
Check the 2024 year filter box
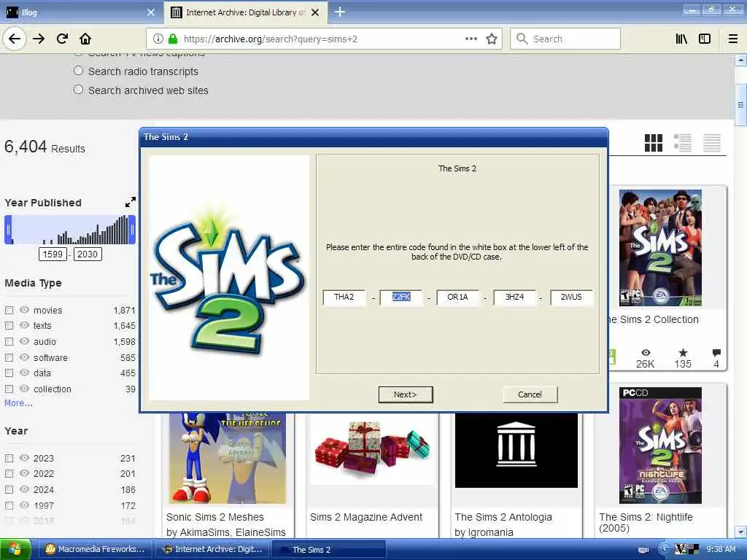point(9,489)
